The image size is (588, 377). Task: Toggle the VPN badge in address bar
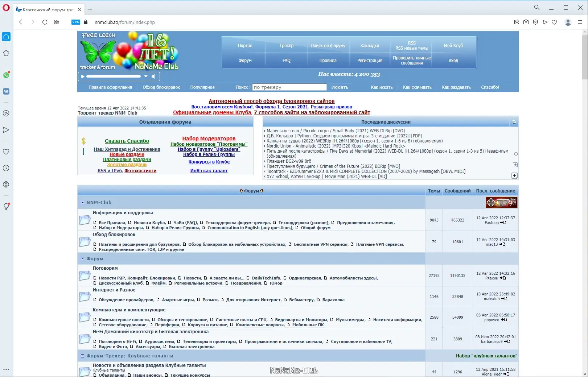(76, 22)
